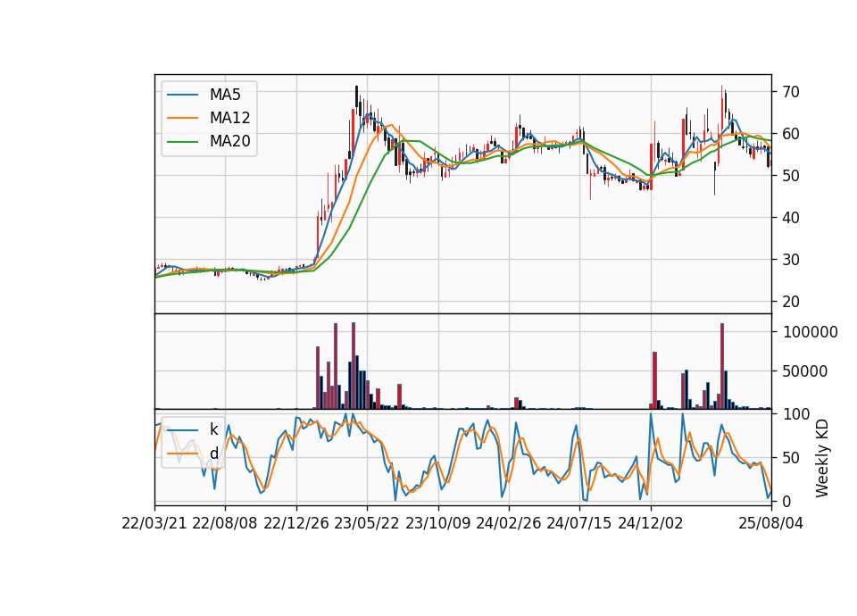The width and height of the screenshot is (857, 616).
Task: Click the KD axis value 50
Action: (791, 458)
